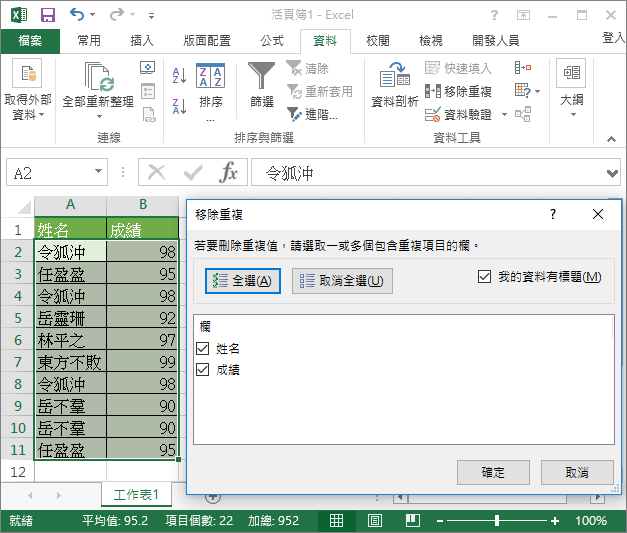Click Flash Fill (快速填入)
The height and width of the screenshot is (533, 627).
click(x=458, y=68)
